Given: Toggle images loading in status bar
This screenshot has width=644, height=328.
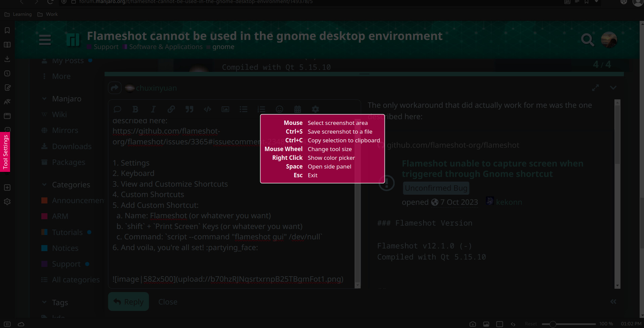Looking at the screenshot, I should tap(486, 324).
